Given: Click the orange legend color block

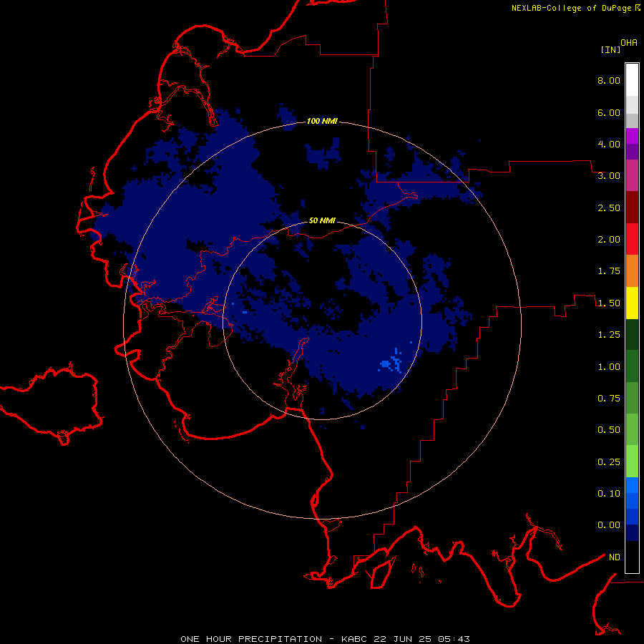Looking at the screenshot, I should tap(632, 271).
